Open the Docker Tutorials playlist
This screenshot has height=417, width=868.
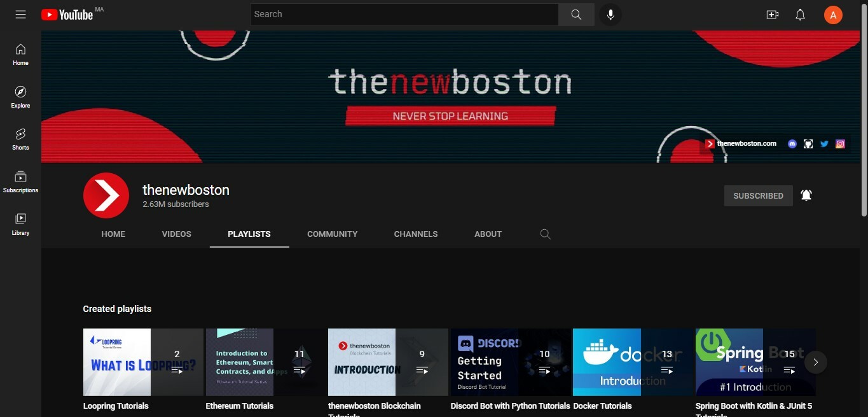point(602,405)
